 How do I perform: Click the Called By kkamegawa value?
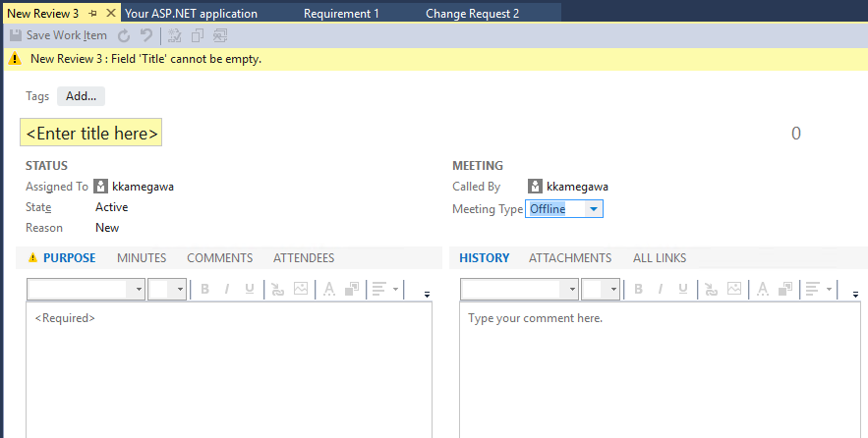coord(577,187)
